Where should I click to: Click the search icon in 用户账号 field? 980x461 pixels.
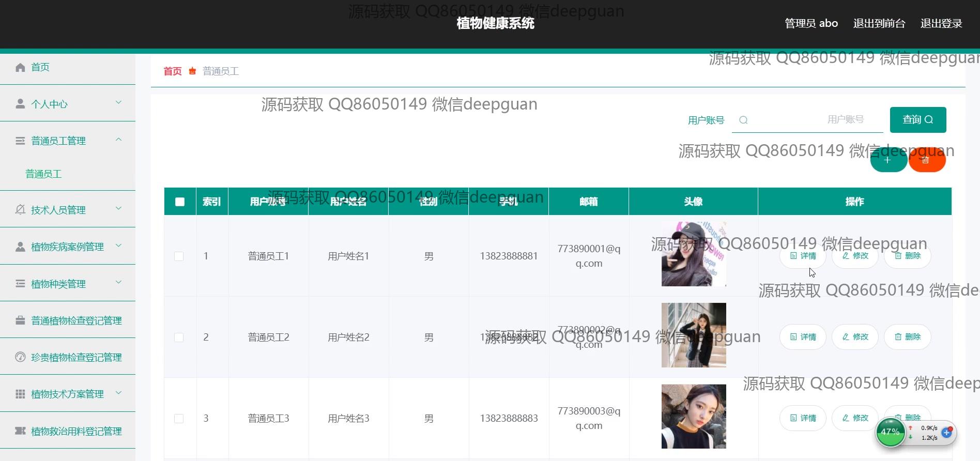[x=743, y=120]
